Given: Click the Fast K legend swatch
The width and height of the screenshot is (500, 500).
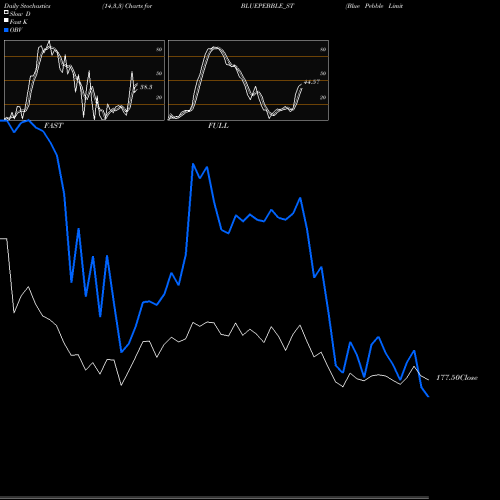Looking at the screenshot, I should click(x=6, y=21).
